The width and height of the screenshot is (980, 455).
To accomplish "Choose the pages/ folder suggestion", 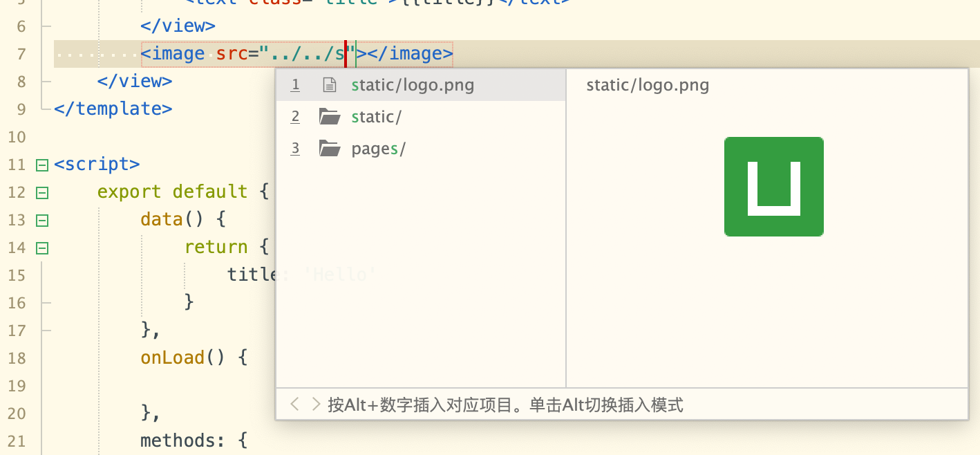I will click(x=421, y=149).
